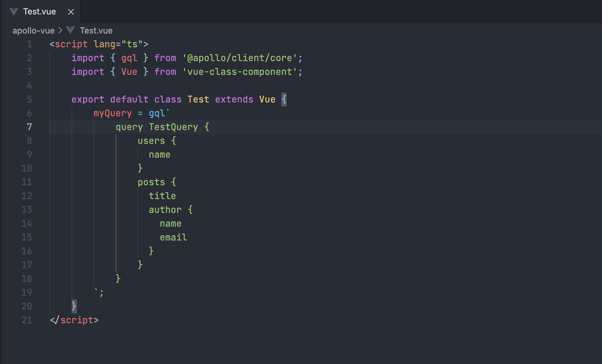602x364 pixels.
Task: Close the Test.vue tab
Action: 71,11
